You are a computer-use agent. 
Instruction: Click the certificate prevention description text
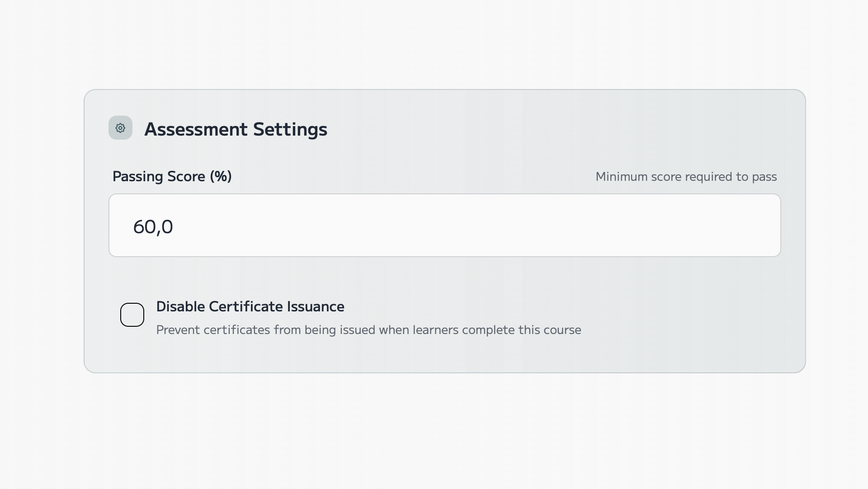coord(368,330)
